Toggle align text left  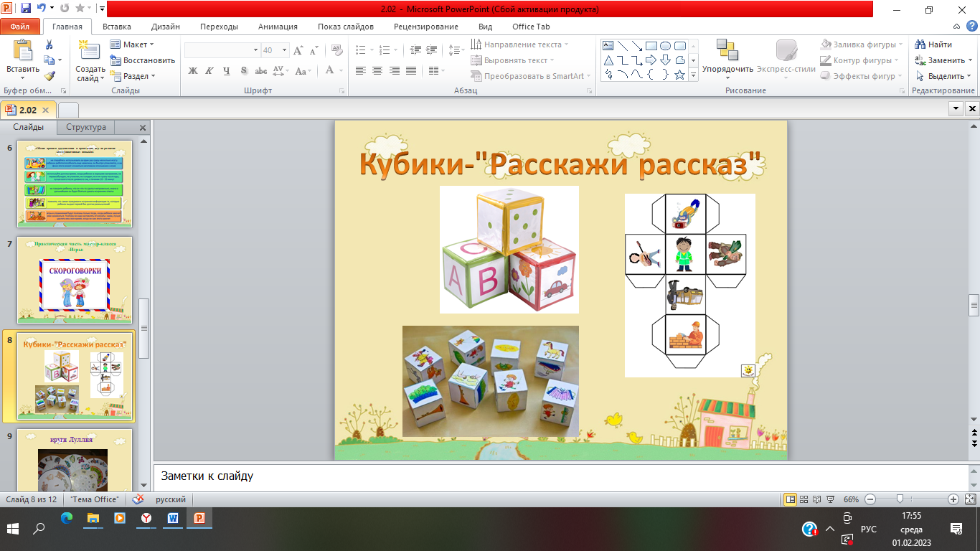point(360,70)
